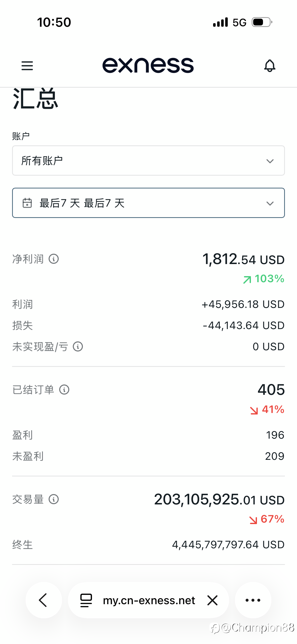Tap the 405 closed orders count
The height and width of the screenshot is (644, 297).
click(x=271, y=390)
